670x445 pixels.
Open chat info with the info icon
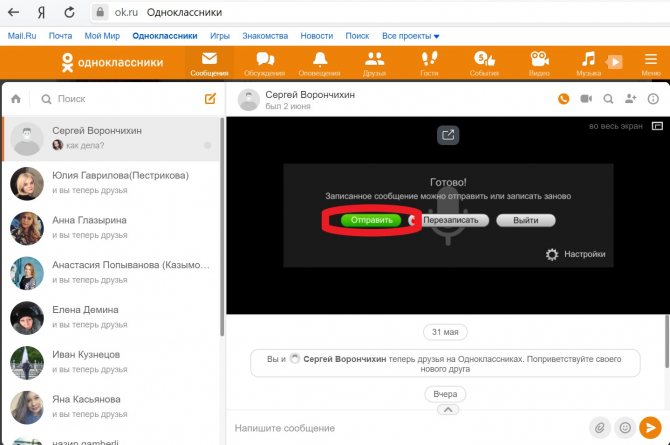point(653,99)
